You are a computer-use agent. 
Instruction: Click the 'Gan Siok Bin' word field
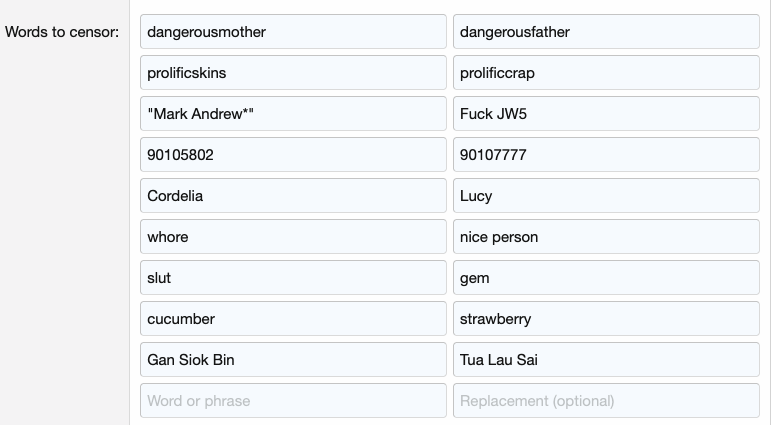293,360
